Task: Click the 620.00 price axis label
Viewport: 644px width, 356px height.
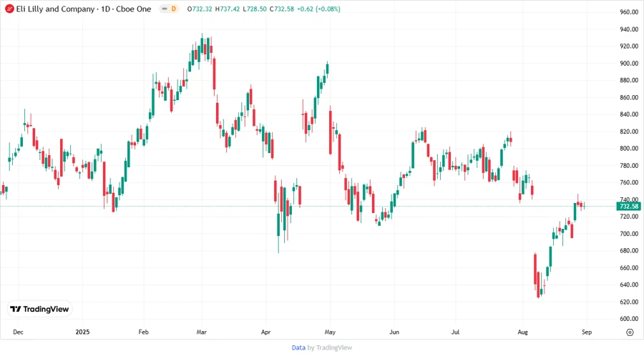Action: [629, 302]
